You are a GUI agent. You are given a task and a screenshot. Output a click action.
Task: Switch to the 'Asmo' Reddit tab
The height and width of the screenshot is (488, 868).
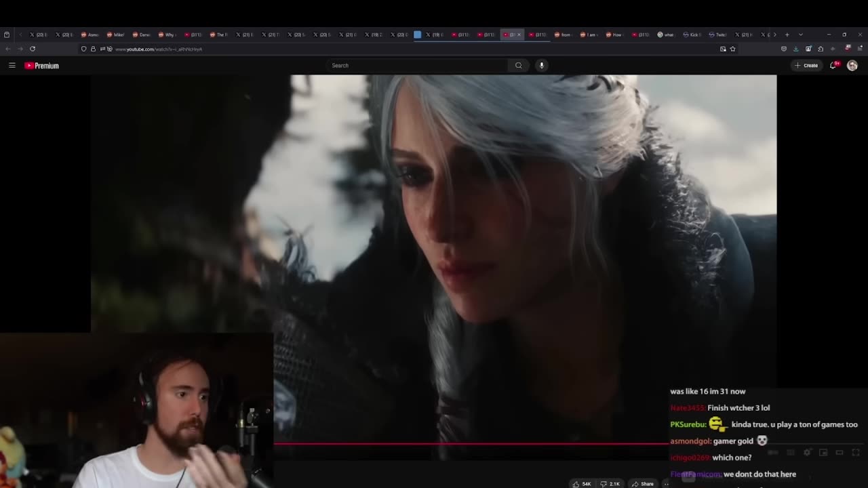(x=90, y=35)
